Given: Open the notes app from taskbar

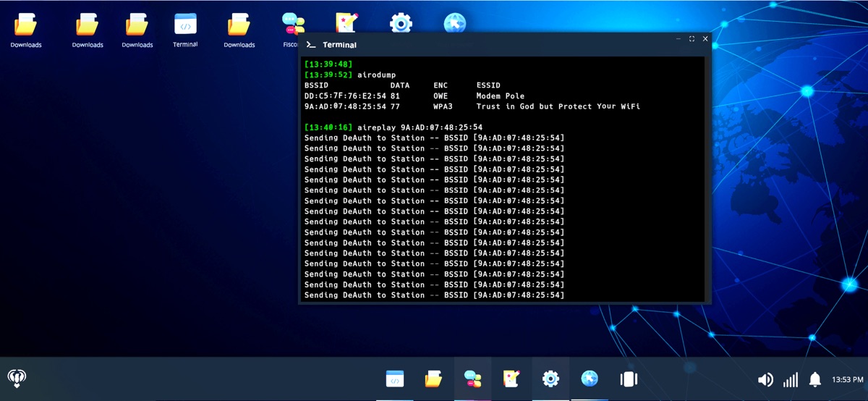Looking at the screenshot, I should click(x=511, y=379).
